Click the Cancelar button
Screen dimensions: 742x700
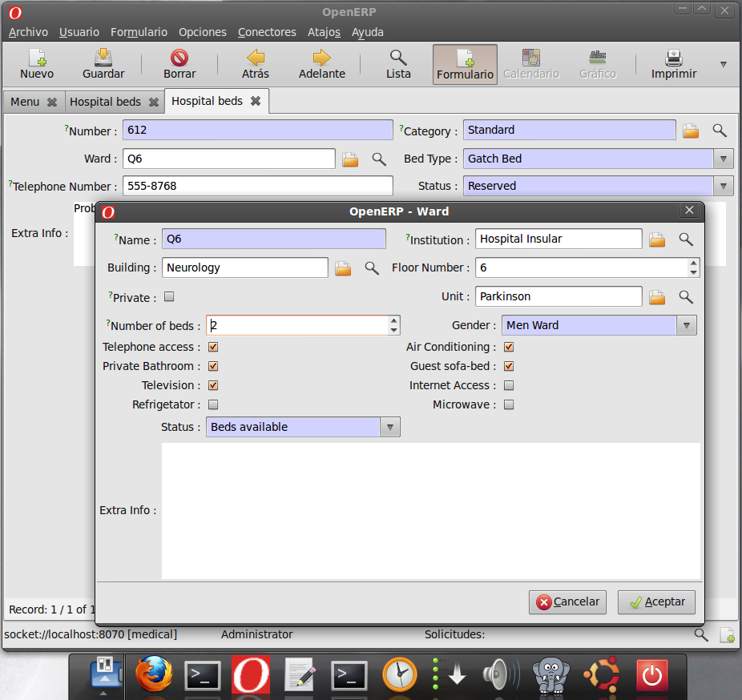click(567, 602)
